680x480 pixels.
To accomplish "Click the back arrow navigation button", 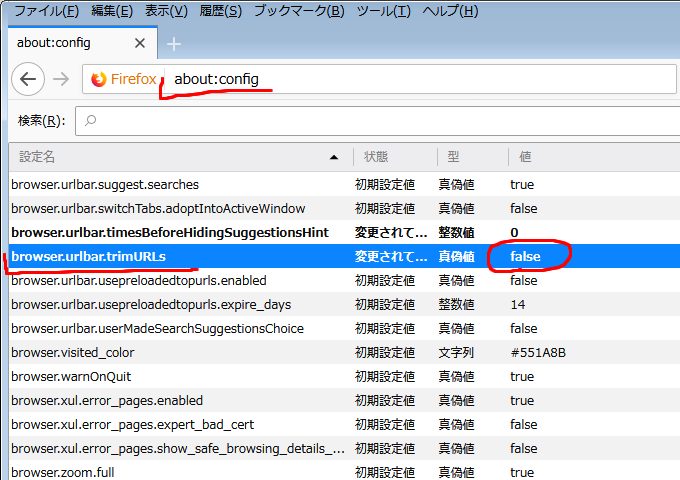I will click(x=29, y=79).
